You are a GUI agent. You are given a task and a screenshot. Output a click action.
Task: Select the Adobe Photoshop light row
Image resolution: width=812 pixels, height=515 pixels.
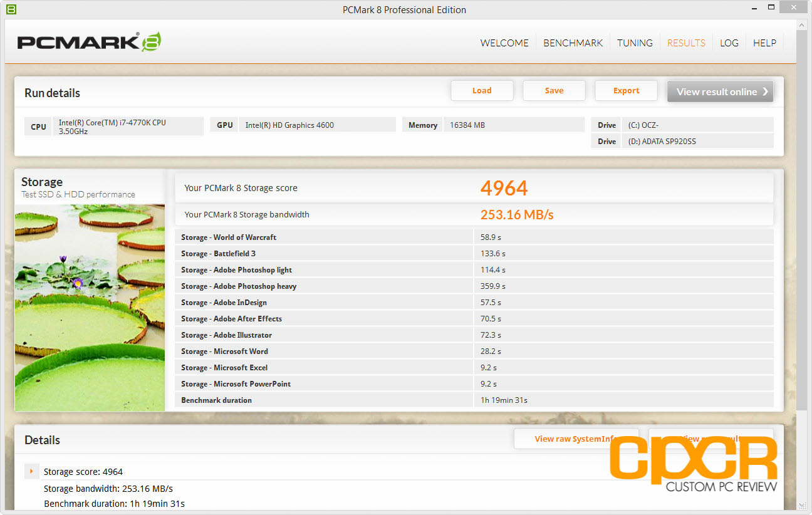(x=474, y=270)
